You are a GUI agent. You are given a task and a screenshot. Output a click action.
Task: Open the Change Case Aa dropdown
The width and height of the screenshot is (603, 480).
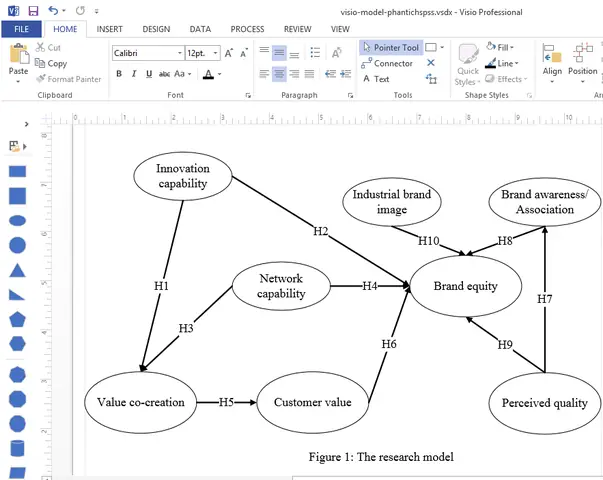tap(183, 74)
